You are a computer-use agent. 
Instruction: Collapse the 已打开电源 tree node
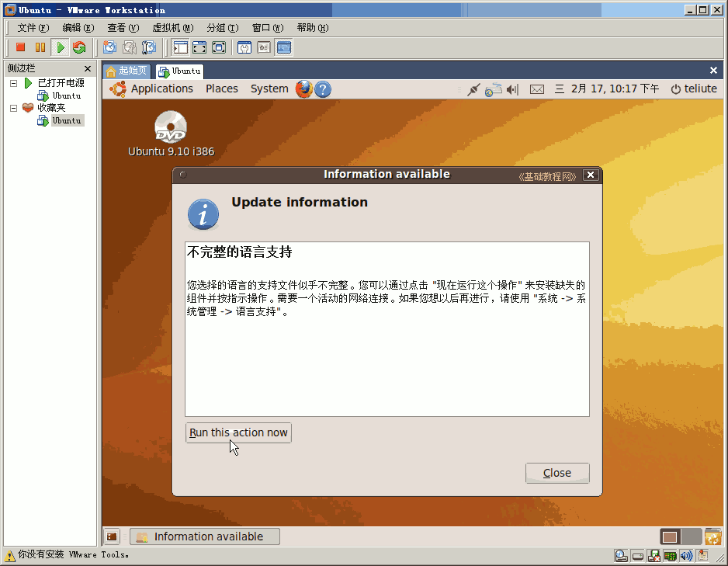(x=14, y=84)
